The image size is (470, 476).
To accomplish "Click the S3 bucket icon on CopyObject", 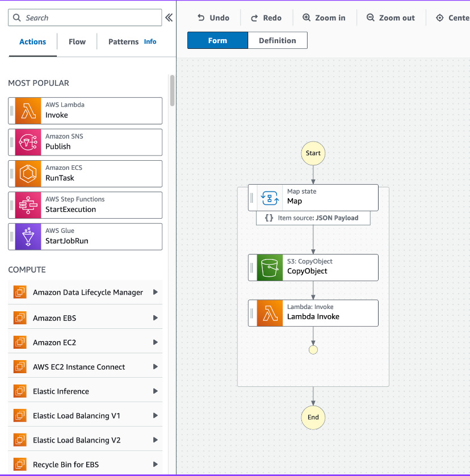I will (x=270, y=268).
